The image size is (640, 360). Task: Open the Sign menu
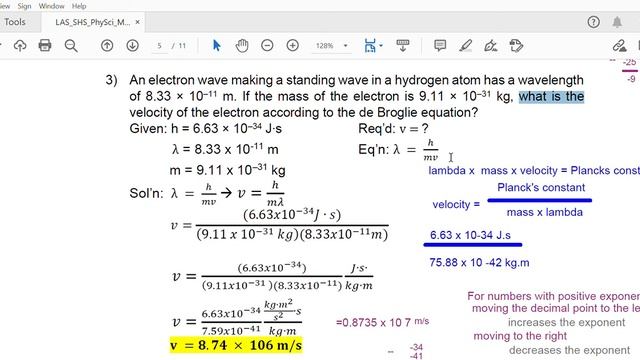24,6
